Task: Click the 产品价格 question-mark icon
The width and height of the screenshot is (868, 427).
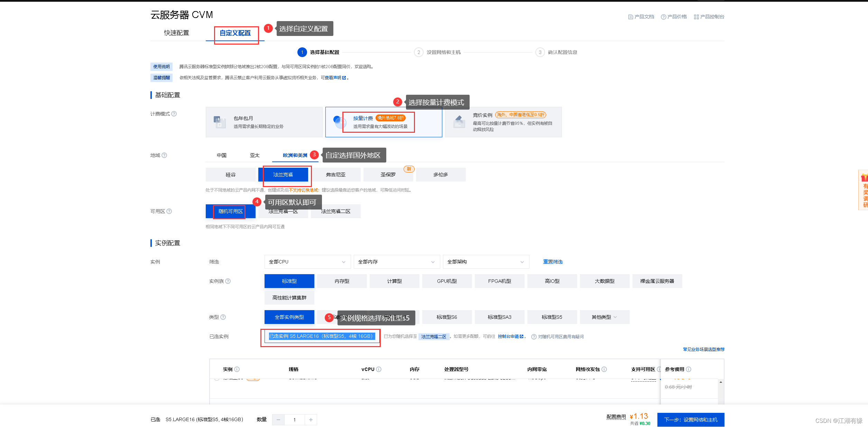Action: (x=663, y=16)
